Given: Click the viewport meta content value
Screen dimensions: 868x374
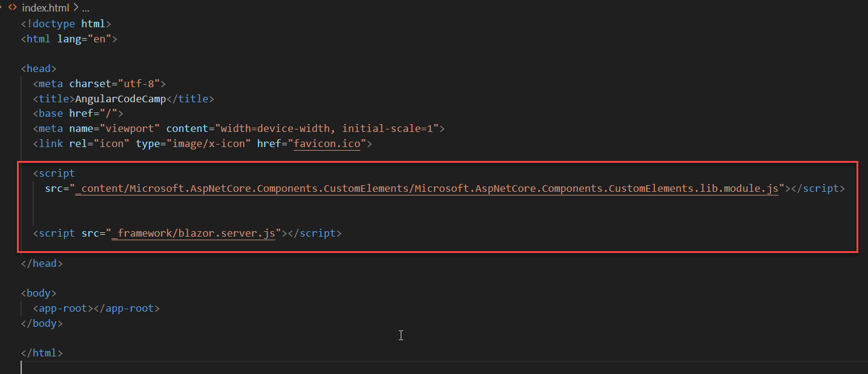Looking at the screenshot, I should pyautogui.click(x=330, y=129).
